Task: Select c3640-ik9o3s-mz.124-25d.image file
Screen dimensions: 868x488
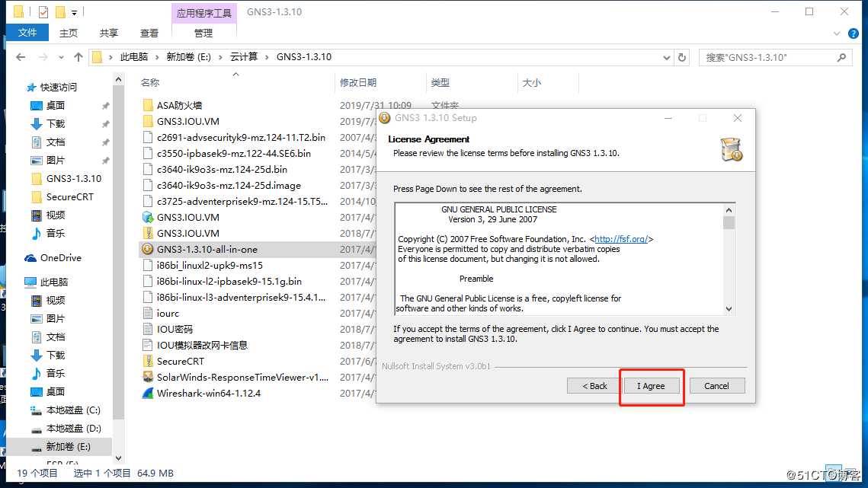Action: 229,185
